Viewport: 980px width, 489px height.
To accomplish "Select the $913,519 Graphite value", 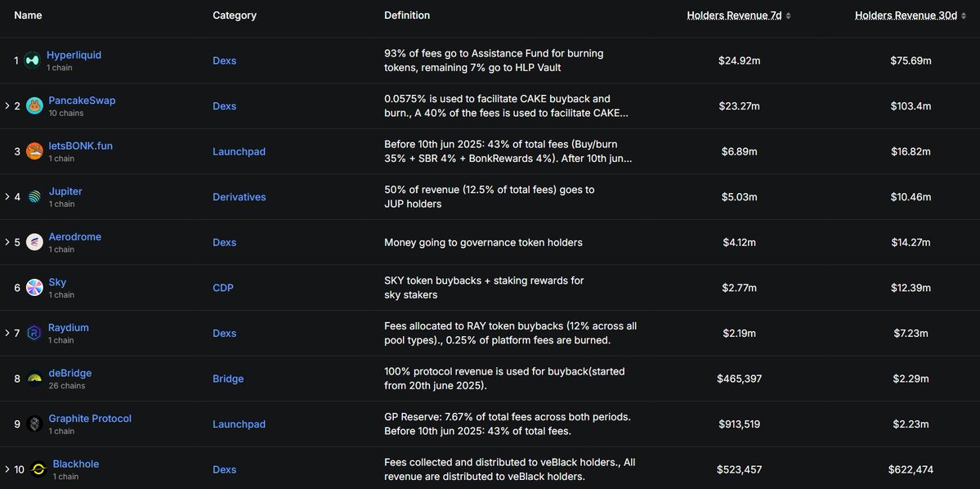I will tap(740, 424).
